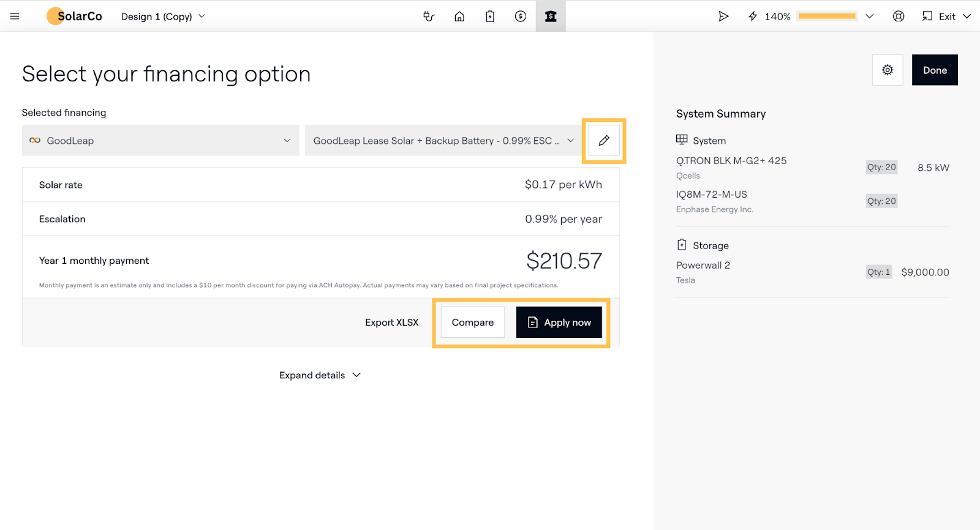The image size is (980, 530).
Task: Open settings via the gear button
Action: tap(888, 70)
